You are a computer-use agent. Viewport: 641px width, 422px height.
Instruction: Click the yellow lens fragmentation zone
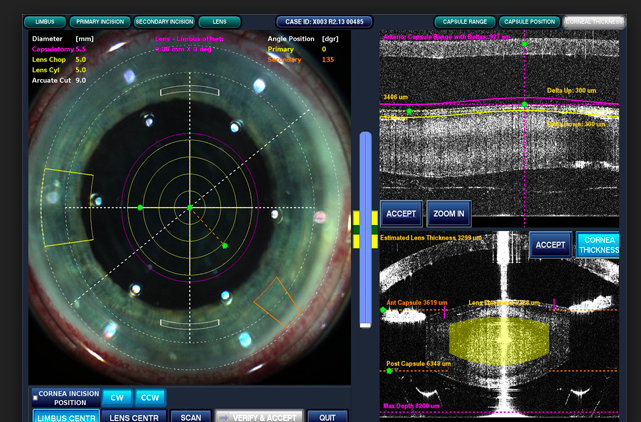click(500, 338)
